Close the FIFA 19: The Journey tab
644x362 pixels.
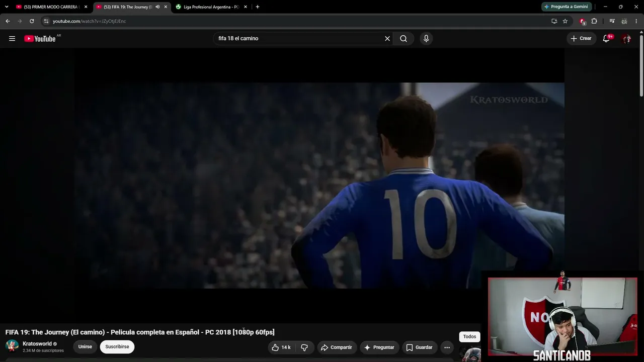click(166, 7)
